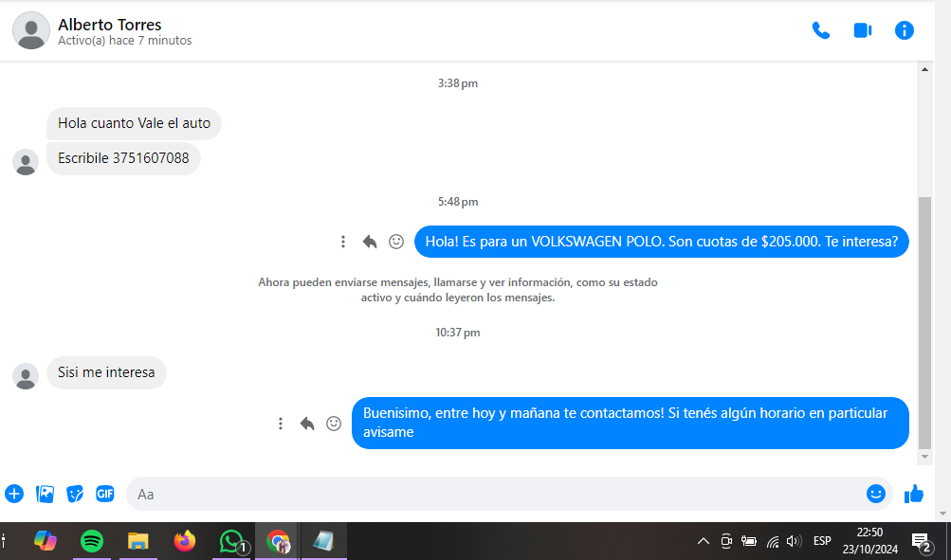Open more options for the Buenisimo message

point(281,424)
